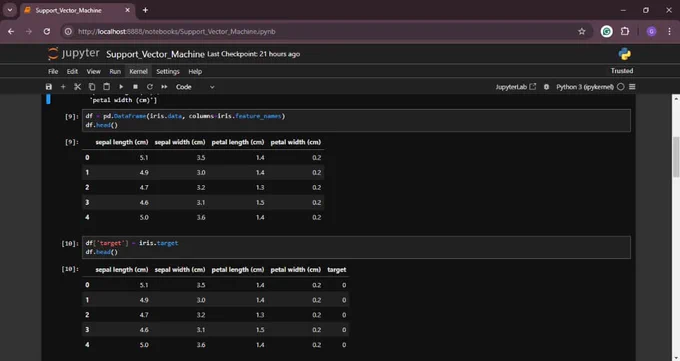Click 'sepal length (cm)' header in output 9
Screen dimensions: 680x361
[122, 142]
